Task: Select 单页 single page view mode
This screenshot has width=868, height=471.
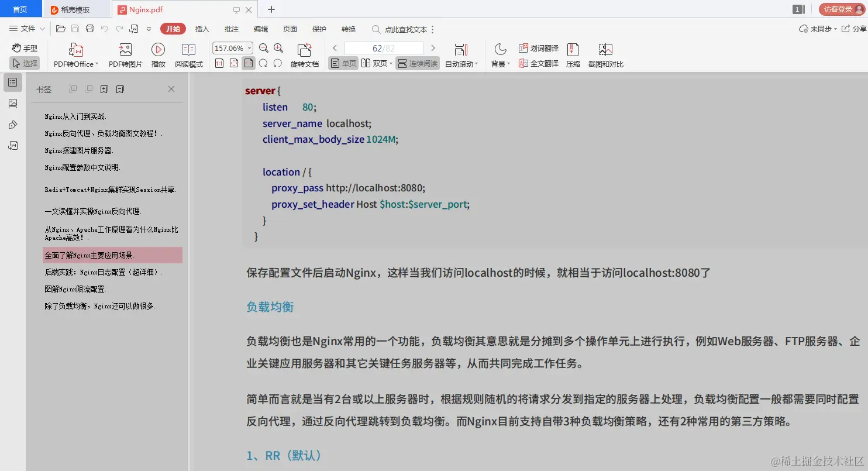Action: pos(342,63)
